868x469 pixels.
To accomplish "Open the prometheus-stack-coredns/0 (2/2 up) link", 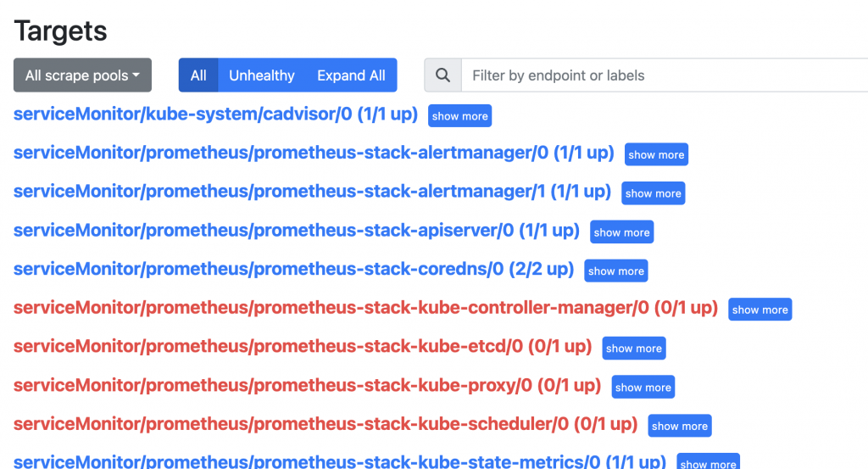I will click(x=293, y=269).
